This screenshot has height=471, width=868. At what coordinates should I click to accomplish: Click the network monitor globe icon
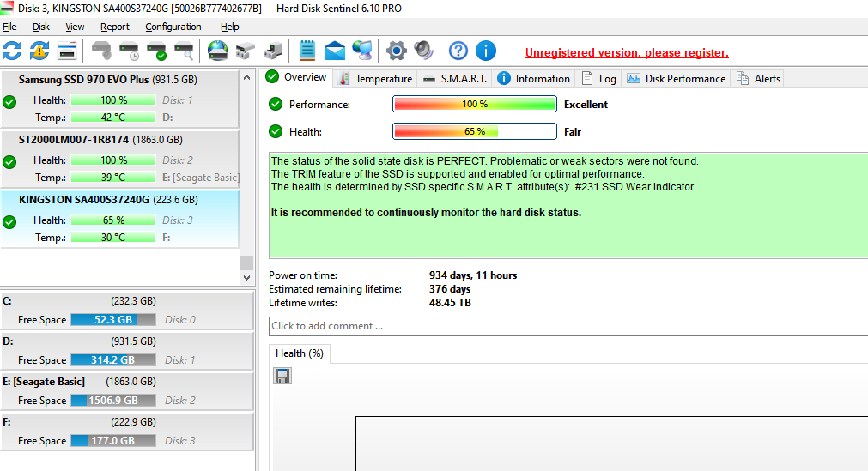click(362, 51)
